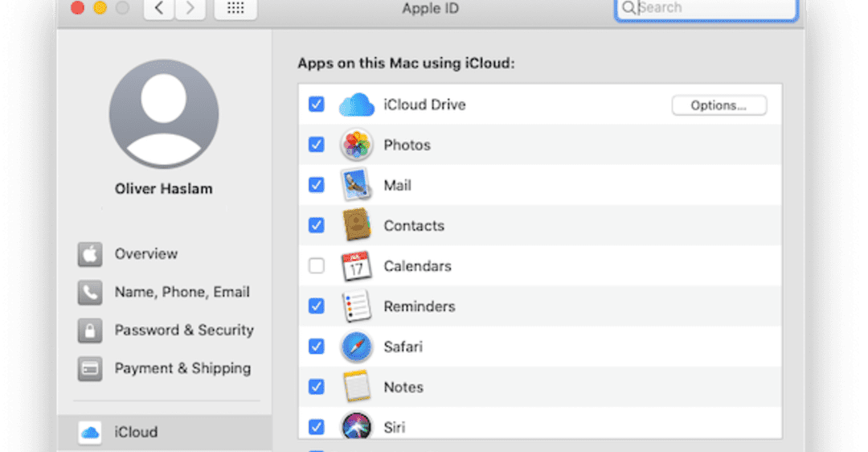Go back with the left arrow

159,8
